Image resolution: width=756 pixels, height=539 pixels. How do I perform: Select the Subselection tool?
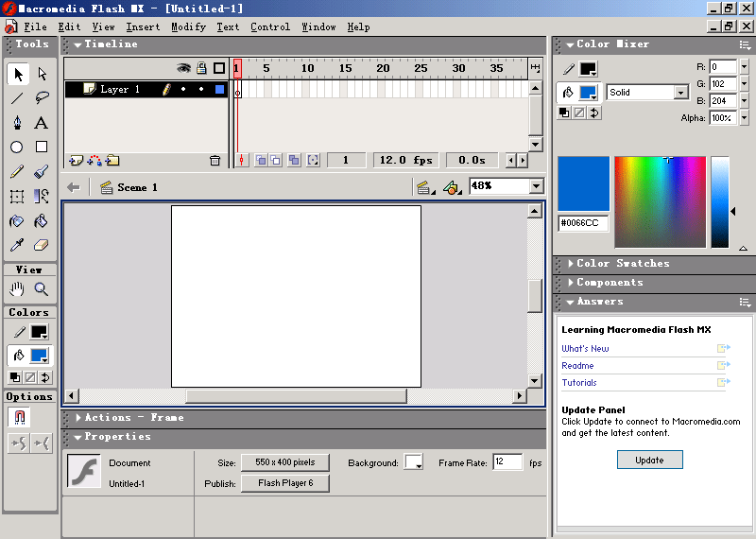42,74
